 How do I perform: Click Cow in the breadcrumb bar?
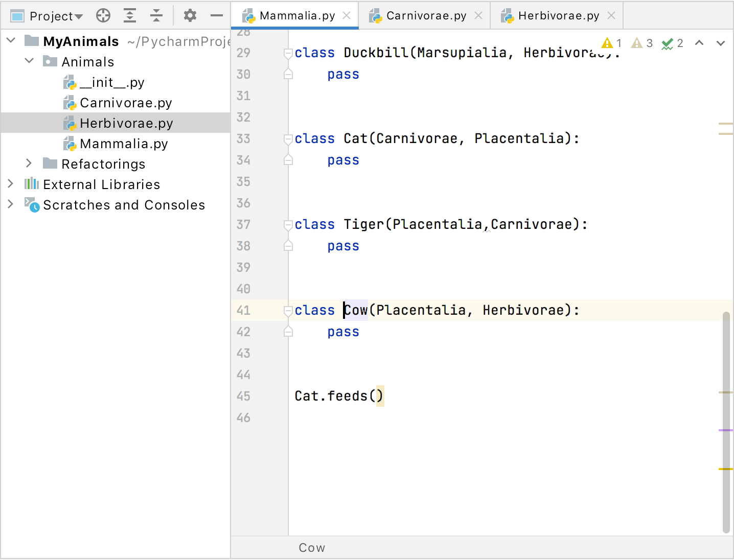(x=312, y=548)
